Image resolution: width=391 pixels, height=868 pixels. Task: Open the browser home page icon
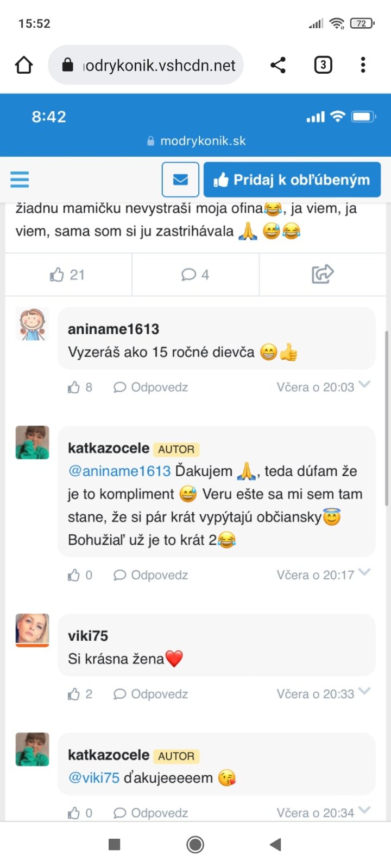(24, 65)
